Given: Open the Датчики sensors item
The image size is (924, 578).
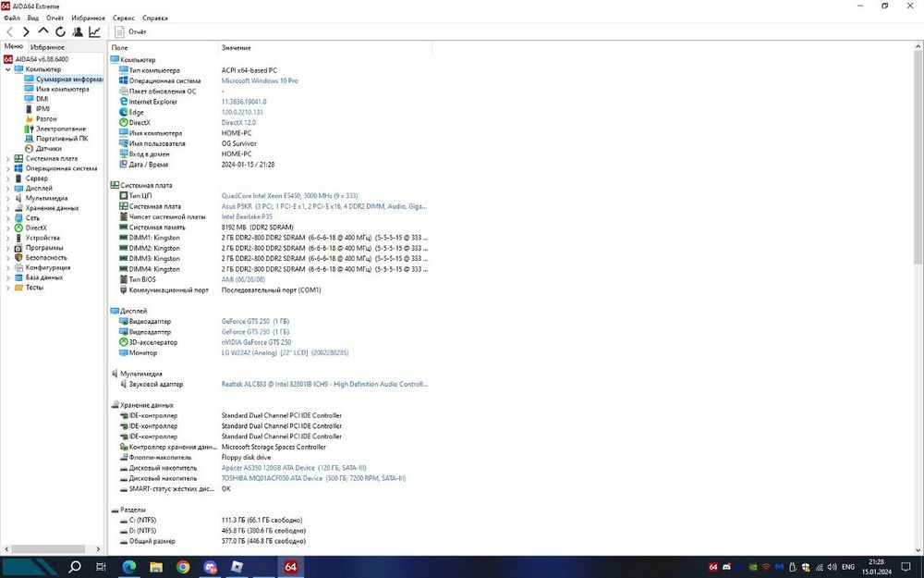Looking at the screenshot, I should (x=43, y=149).
